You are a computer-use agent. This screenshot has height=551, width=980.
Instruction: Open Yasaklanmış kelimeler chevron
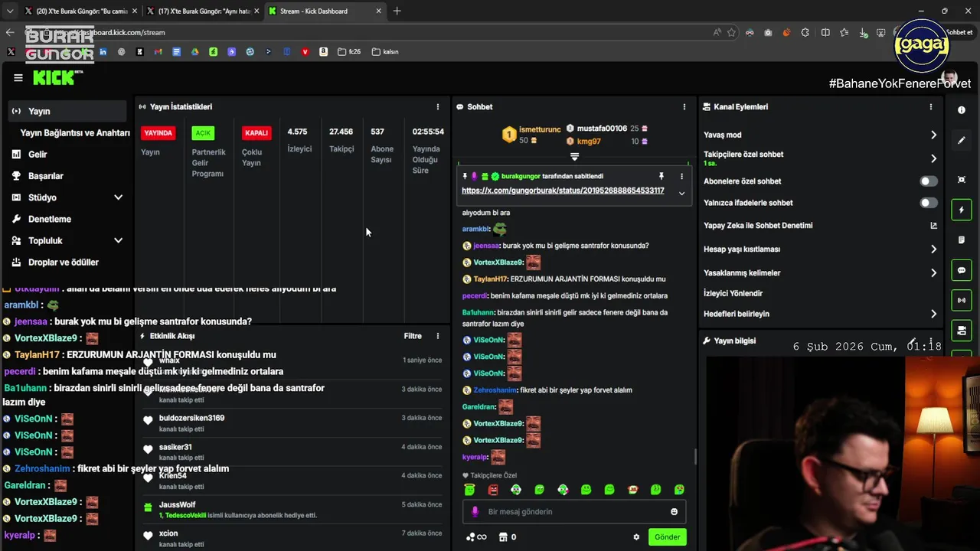point(933,273)
